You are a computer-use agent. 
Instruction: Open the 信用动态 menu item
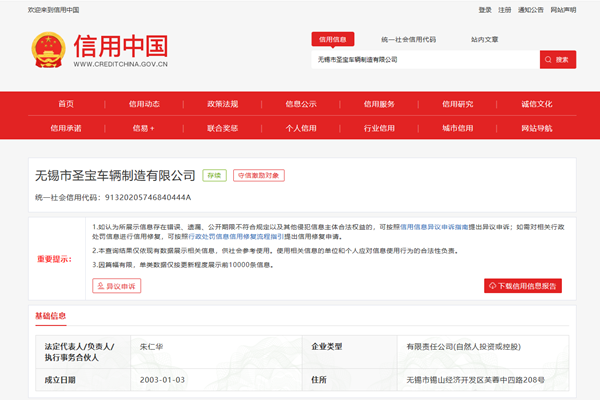pyautogui.click(x=144, y=104)
